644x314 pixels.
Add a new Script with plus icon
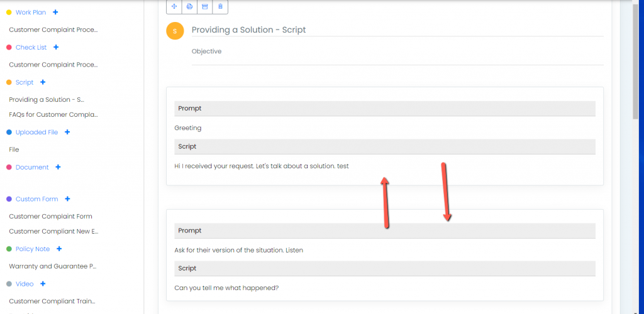coord(43,82)
